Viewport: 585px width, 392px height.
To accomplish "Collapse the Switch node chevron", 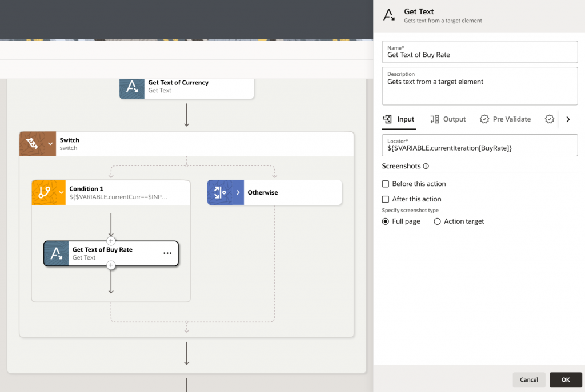I will coord(50,144).
